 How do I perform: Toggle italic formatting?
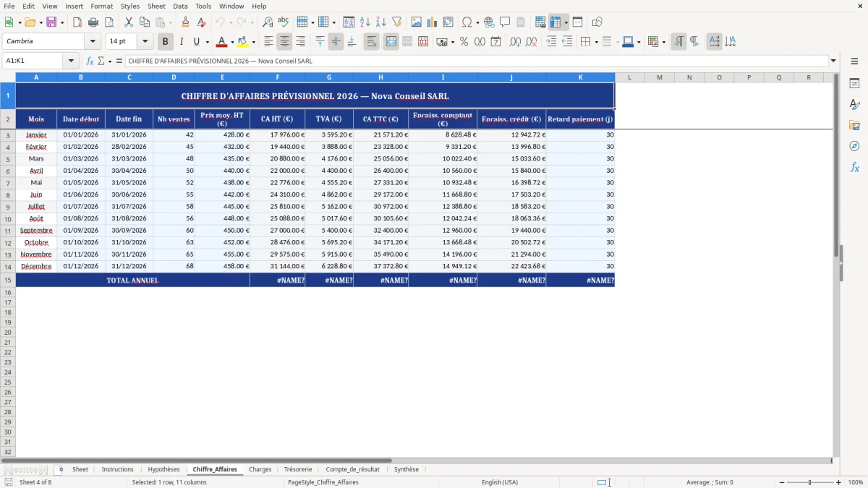point(181,42)
